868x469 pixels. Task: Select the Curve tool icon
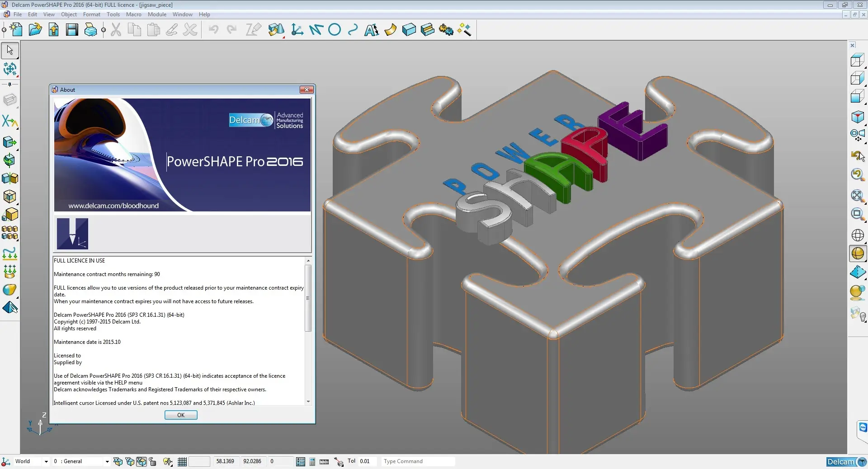tap(353, 30)
